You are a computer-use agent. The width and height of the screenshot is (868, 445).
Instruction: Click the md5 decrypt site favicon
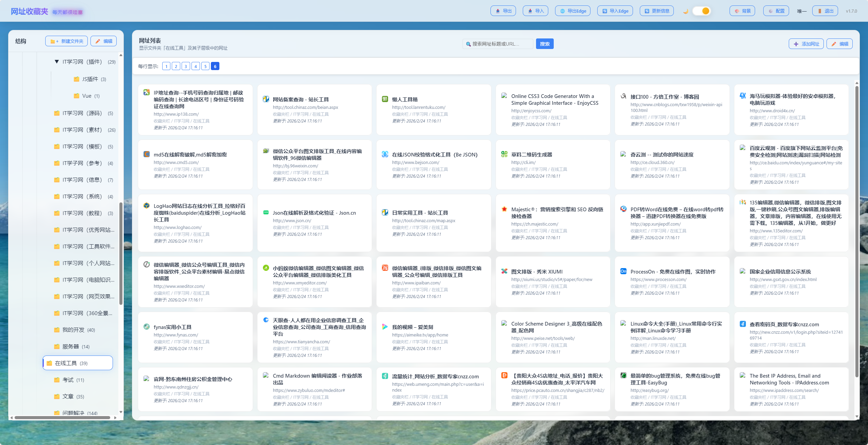(x=147, y=154)
